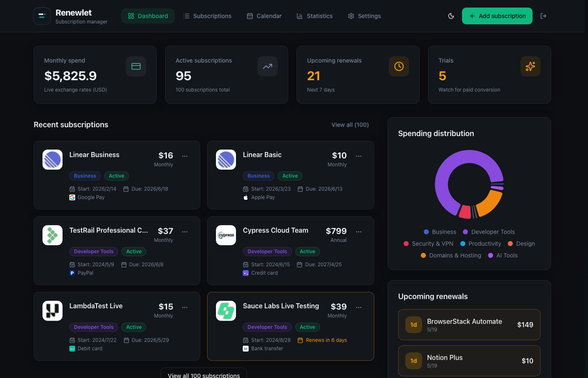Click the AI Tools legend color dot
Screen dimensions: 588x378
click(491, 255)
